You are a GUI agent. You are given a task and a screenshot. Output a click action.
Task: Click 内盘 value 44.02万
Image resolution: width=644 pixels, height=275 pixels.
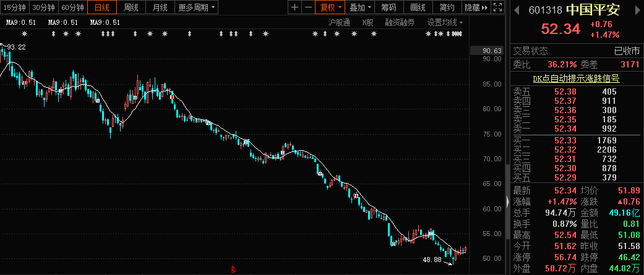624,269
